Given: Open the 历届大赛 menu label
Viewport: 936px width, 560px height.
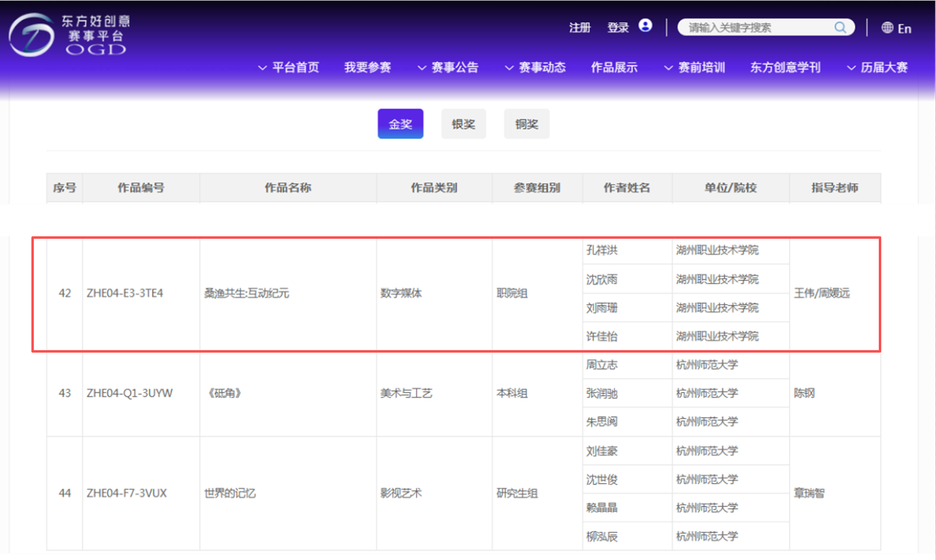Looking at the screenshot, I should point(884,67).
